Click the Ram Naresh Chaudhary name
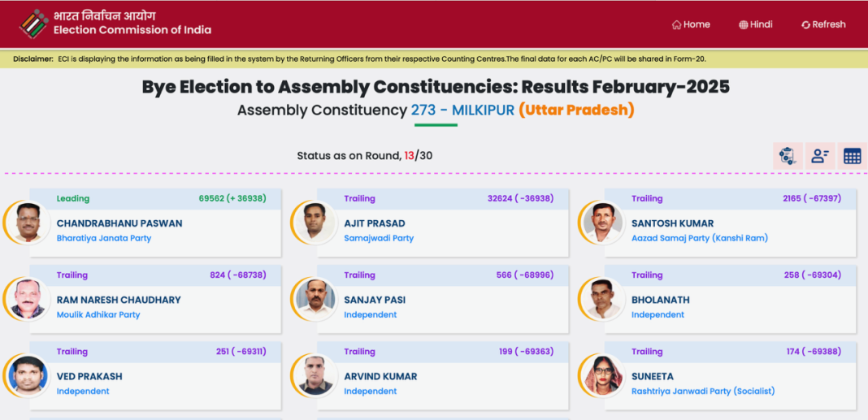This screenshot has height=420, width=868. click(119, 300)
